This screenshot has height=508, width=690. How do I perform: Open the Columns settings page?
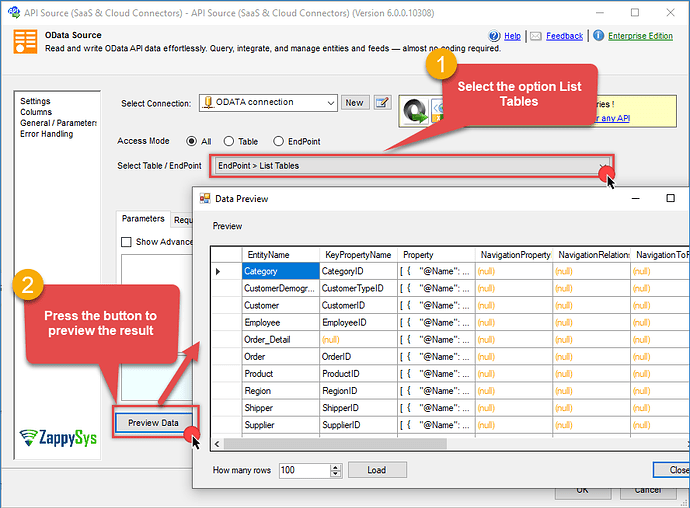36,112
